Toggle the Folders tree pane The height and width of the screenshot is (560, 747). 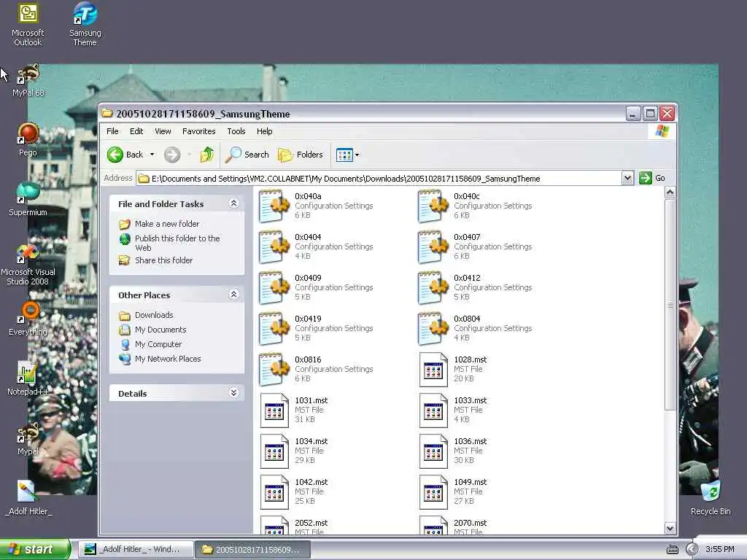click(301, 155)
